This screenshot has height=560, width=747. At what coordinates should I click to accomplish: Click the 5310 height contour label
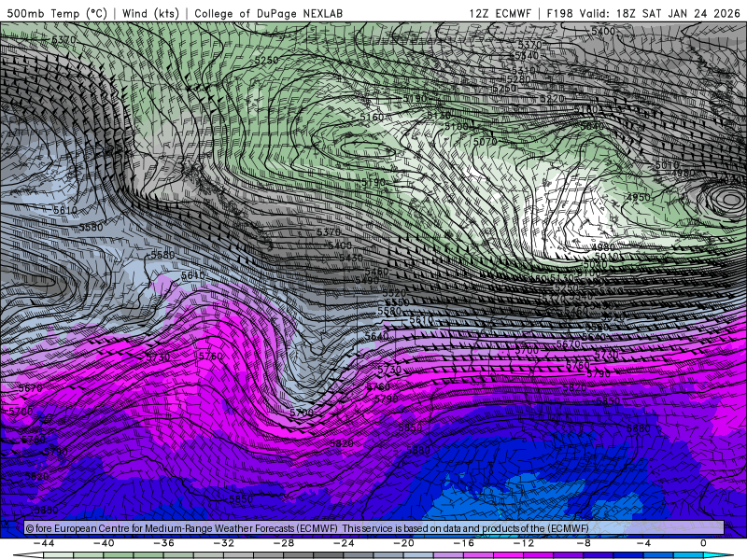pyautogui.click(x=524, y=71)
